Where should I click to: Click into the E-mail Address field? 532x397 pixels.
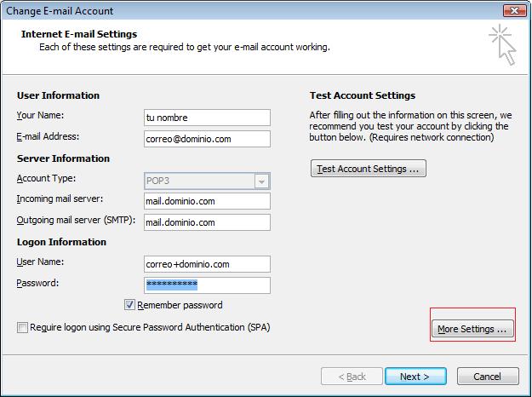207,138
